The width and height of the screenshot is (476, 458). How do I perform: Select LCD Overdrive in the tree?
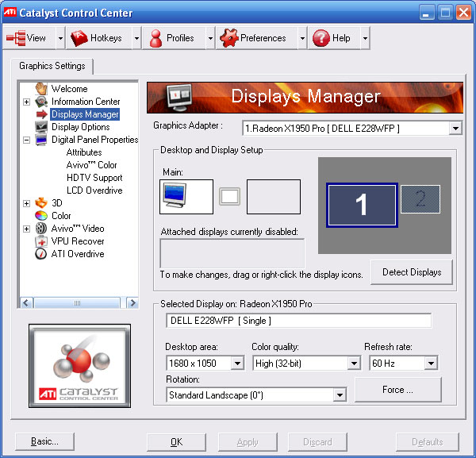[94, 191]
